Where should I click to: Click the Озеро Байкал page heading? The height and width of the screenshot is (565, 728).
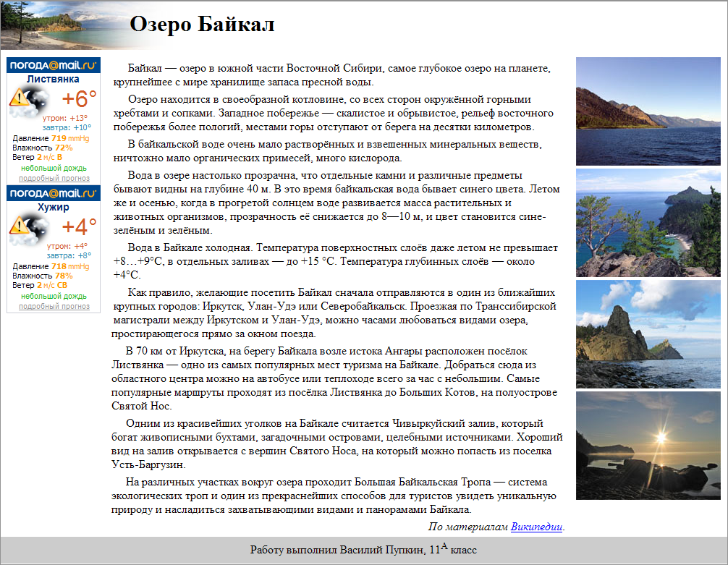(202, 24)
